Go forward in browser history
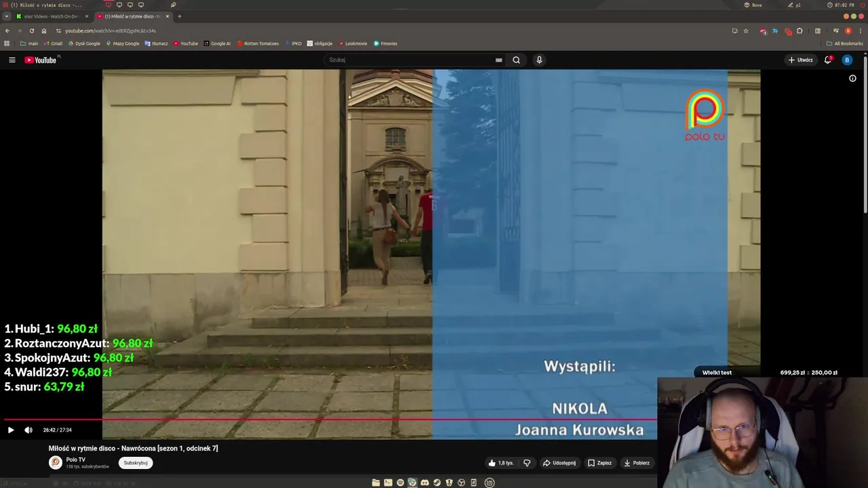Image resolution: width=868 pixels, height=488 pixels. tap(19, 30)
